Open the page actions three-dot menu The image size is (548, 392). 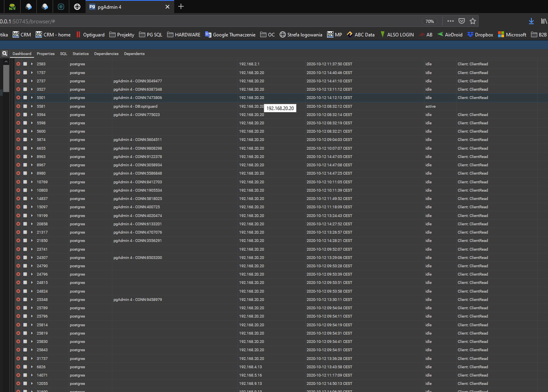click(451, 21)
